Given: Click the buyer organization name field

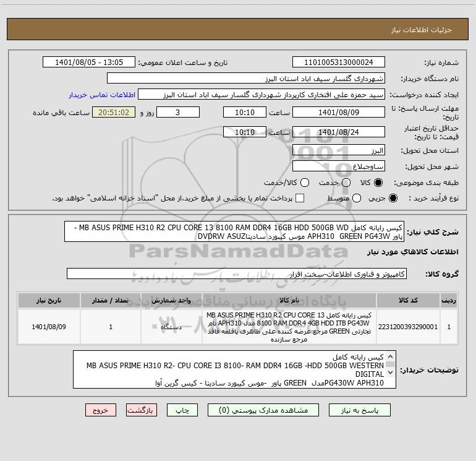Looking at the screenshot, I should (246, 79).
